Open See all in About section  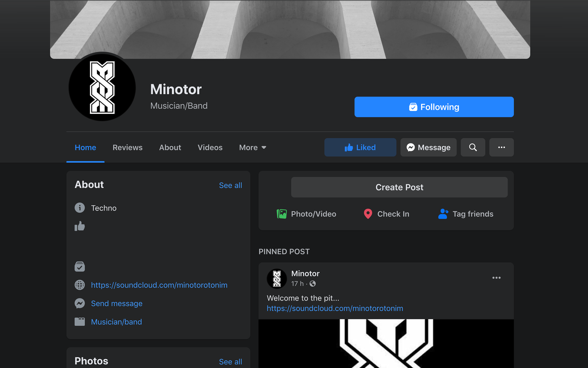click(230, 185)
